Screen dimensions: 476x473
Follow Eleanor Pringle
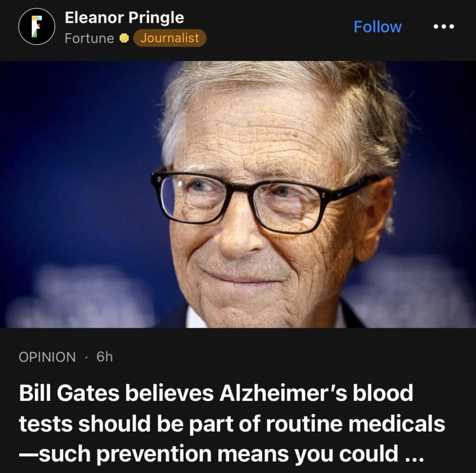point(377,27)
